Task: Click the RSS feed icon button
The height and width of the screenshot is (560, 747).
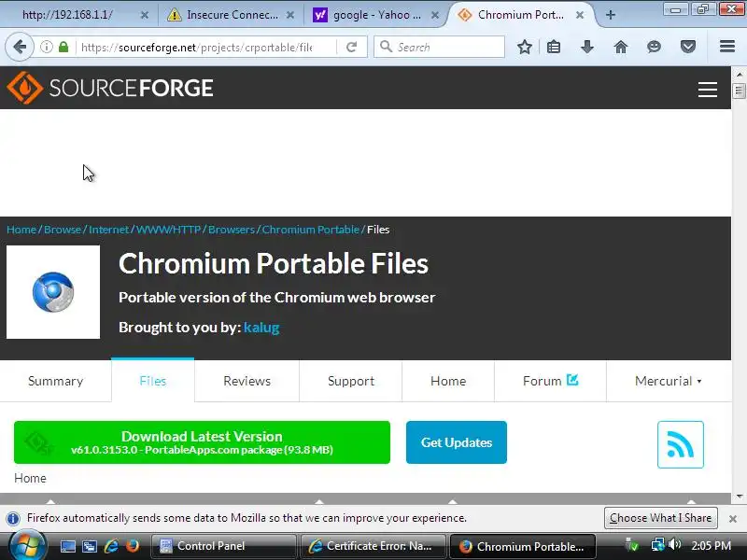Action: (x=681, y=444)
